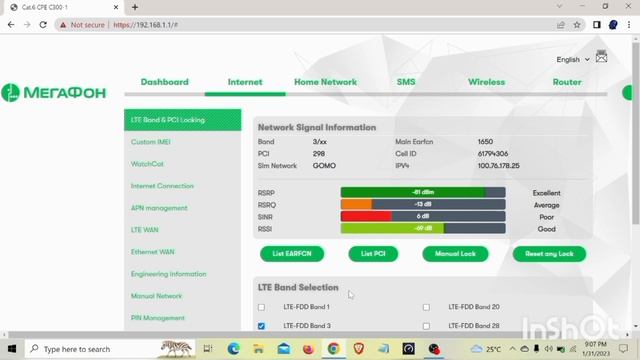Open Custom IMEI settings
This screenshot has width=640, height=360.
click(151, 142)
